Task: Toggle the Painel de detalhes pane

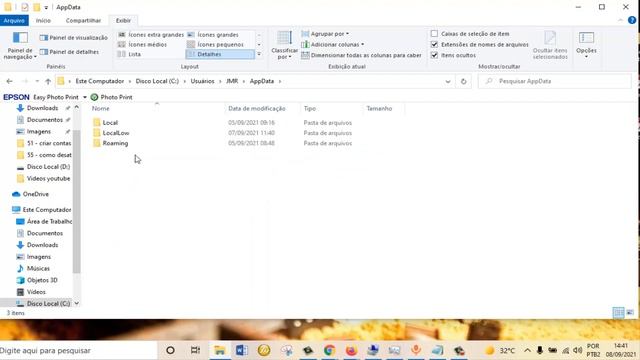Action: tap(69, 52)
